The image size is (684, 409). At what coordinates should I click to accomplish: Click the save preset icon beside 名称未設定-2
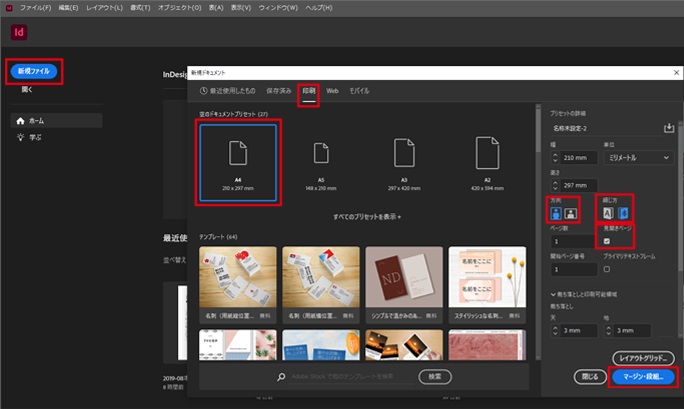pos(669,128)
